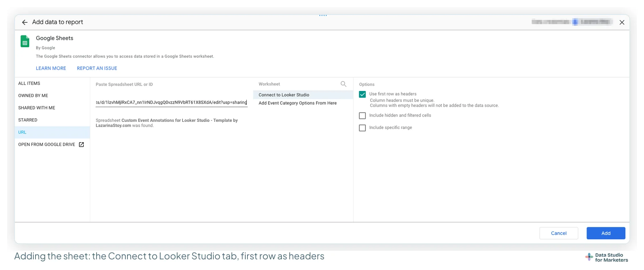Enable Include specific range checkbox

(x=362, y=128)
